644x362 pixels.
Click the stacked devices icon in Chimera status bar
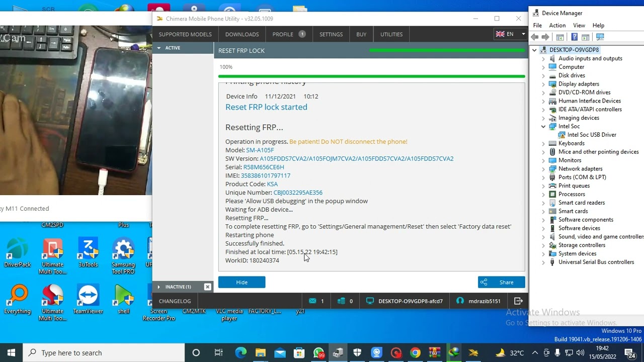tap(341, 301)
